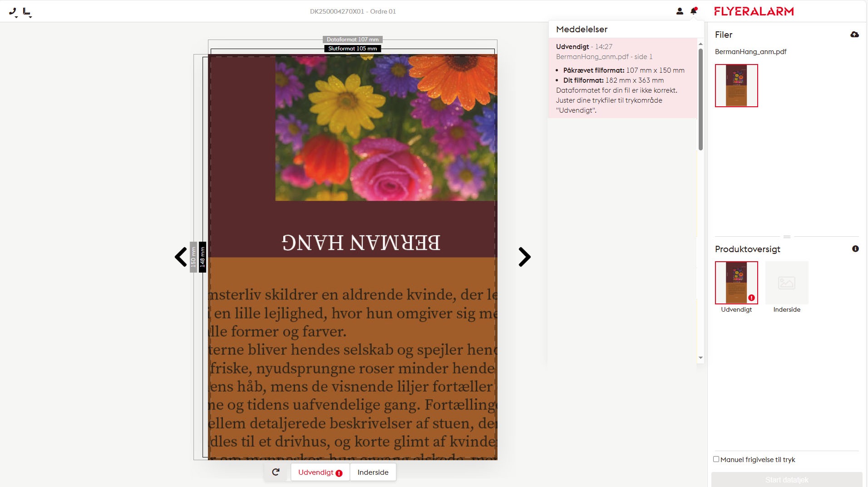The height and width of the screenshot is (487, 868).
Task: Select the Udvendigt tab below preview
Action: tap(320, 472)
